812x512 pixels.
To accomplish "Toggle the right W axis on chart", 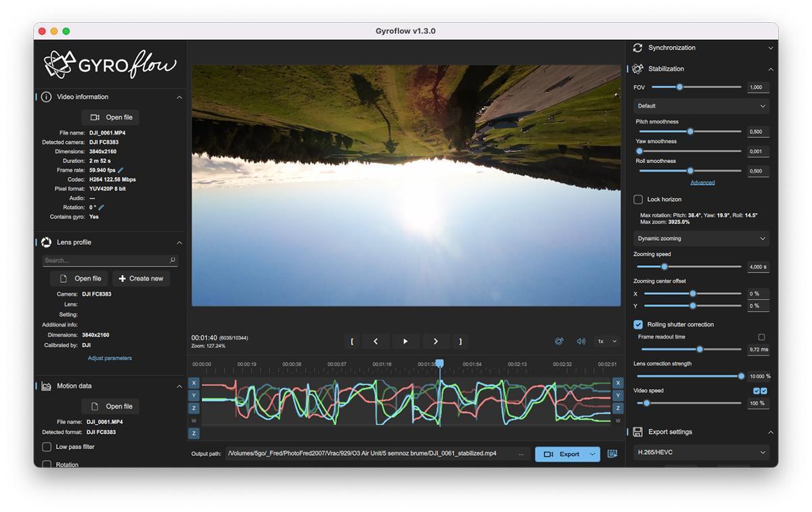I will coord(618,421).
